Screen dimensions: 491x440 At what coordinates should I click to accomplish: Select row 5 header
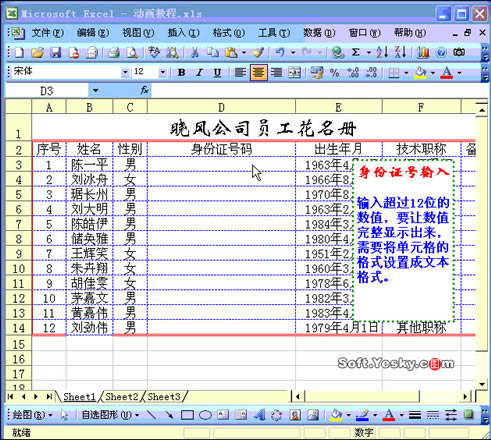click(x=19, y=194)
